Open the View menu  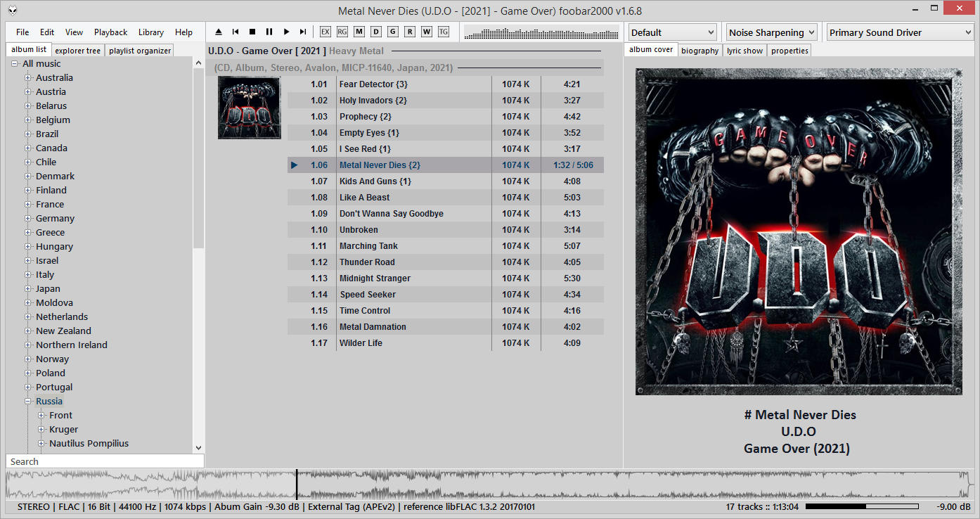[74, 32]
